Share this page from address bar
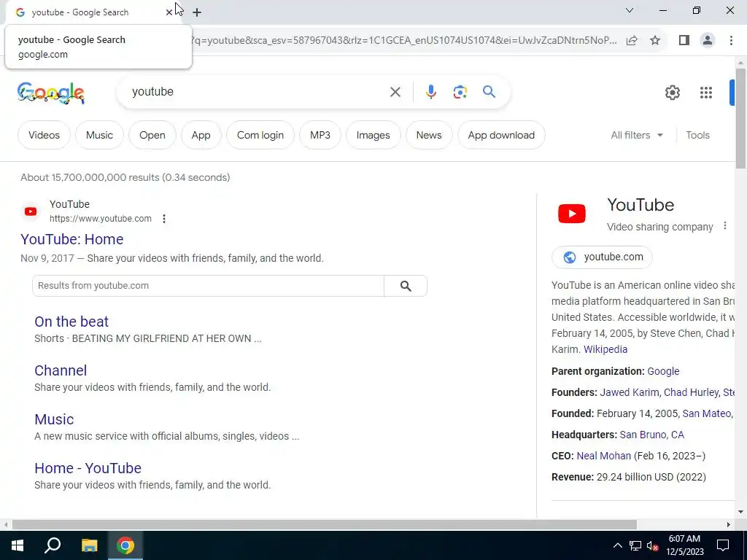The height and width of the screenshot is (560, 747). point(632,41)
